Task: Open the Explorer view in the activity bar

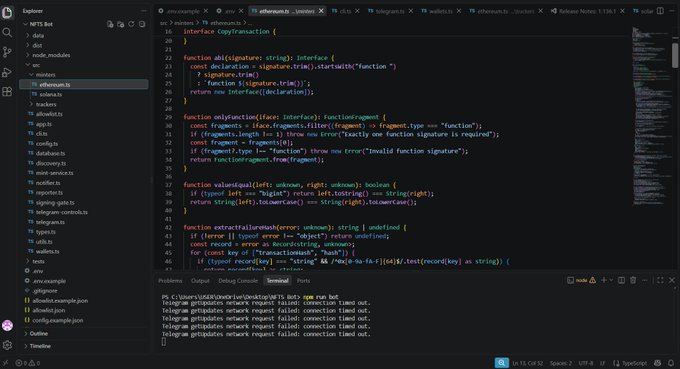Action: 7,12
